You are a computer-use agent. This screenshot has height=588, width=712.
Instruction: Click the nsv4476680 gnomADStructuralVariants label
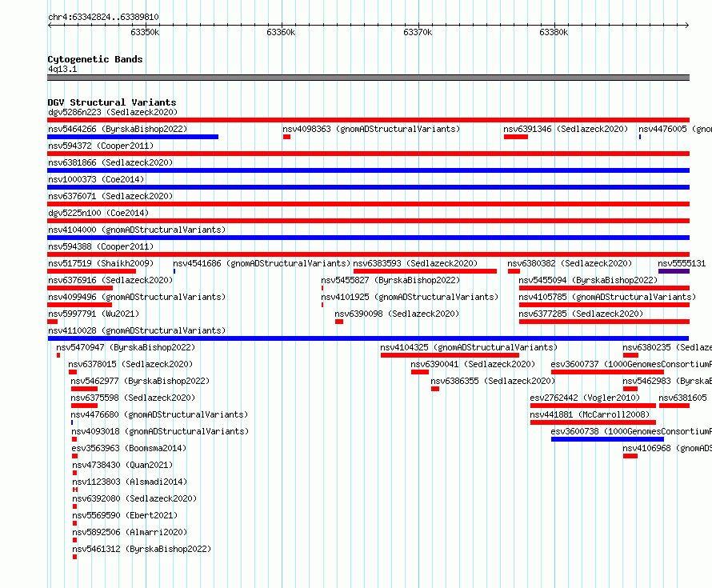coord(159,414)
